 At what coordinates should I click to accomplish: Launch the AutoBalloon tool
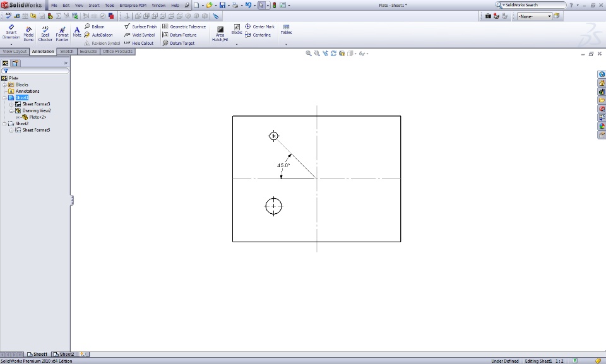tap(98, 35)
